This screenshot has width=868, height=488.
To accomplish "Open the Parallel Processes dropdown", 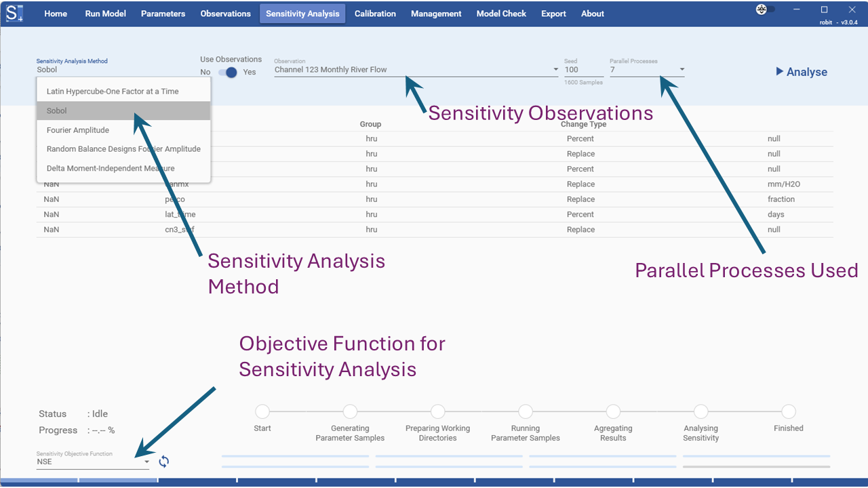I will click(x=682, y=69).
